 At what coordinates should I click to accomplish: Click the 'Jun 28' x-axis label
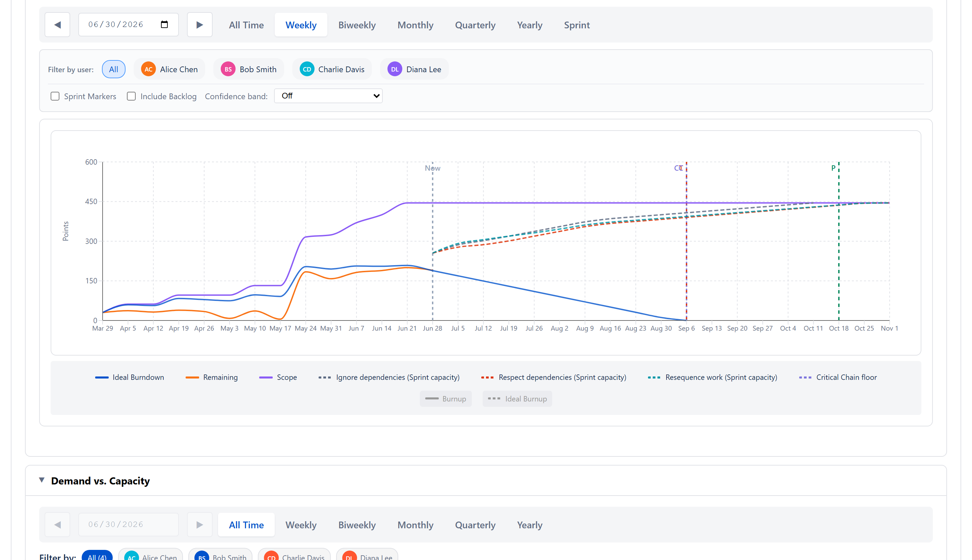coord(433,328)
